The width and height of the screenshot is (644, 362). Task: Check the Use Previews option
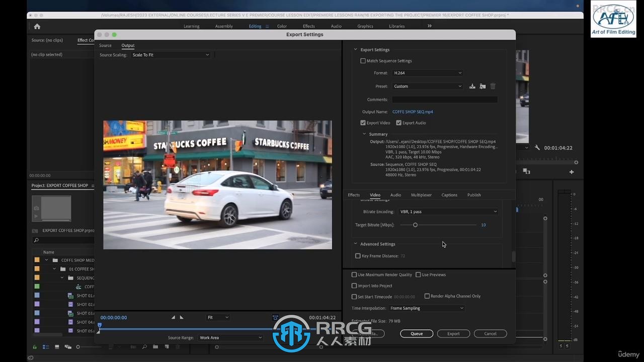tap(418, 275)
